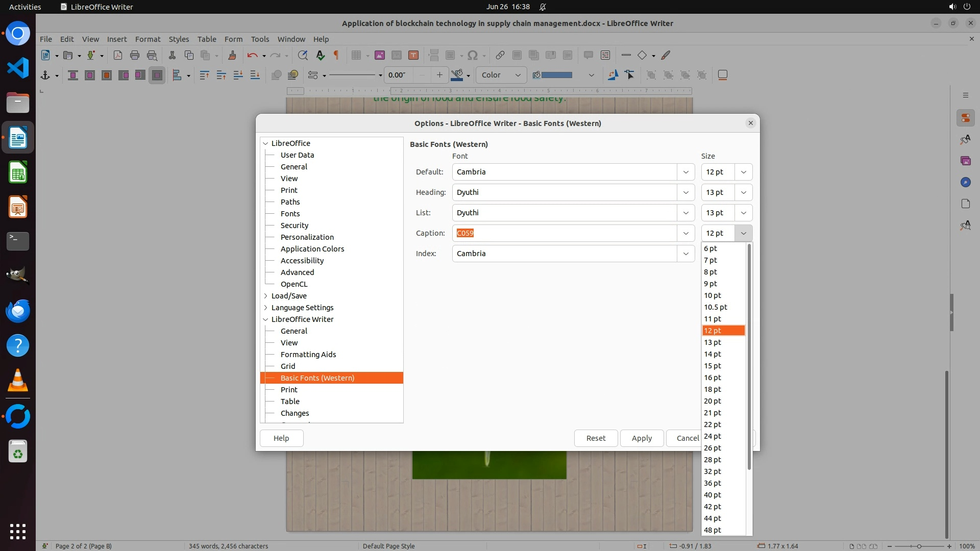Viewport: 980px width, 551px height.
Task: Toggle formatting marks pilcrow icon
Action: [x=336, y=55]
